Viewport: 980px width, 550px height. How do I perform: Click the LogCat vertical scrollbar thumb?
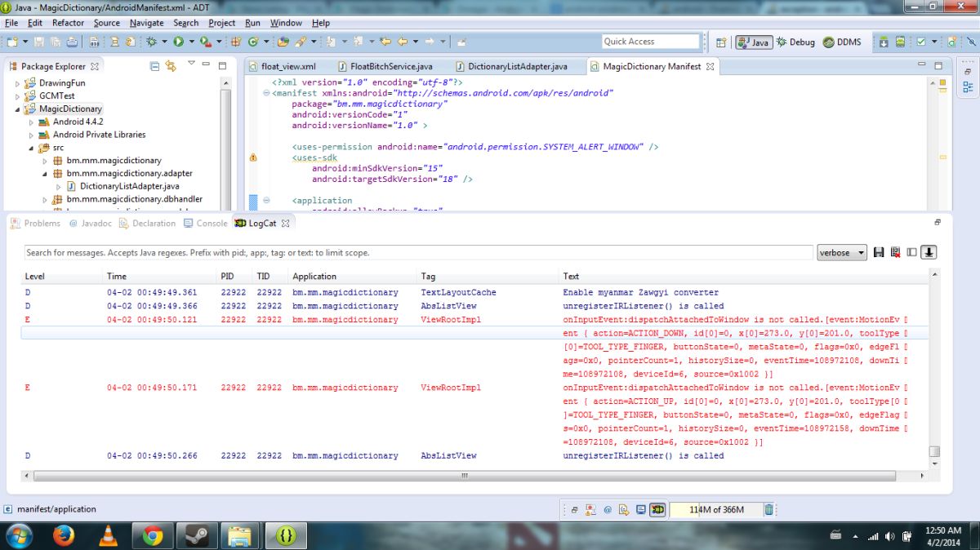click(x=934, y=451)
